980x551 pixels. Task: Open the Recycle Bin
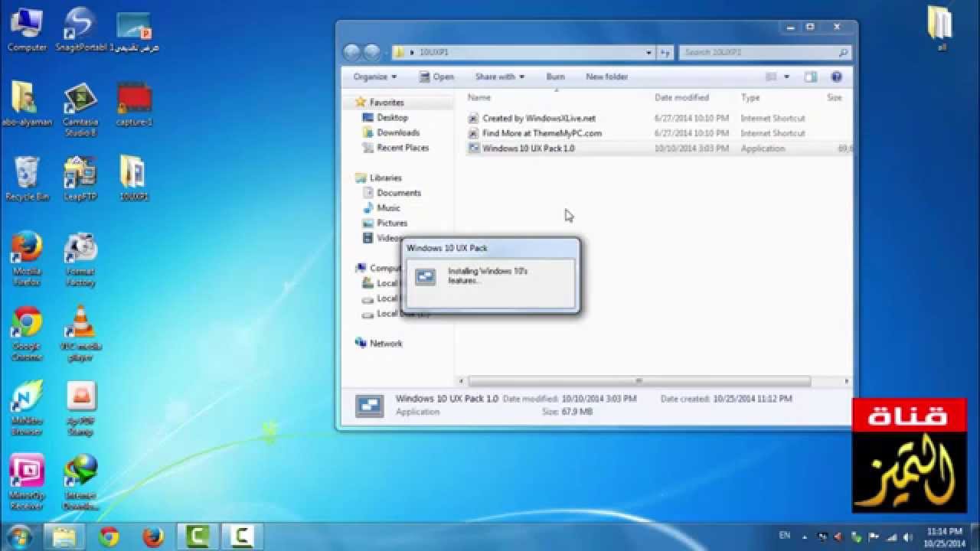click(27, 178)
